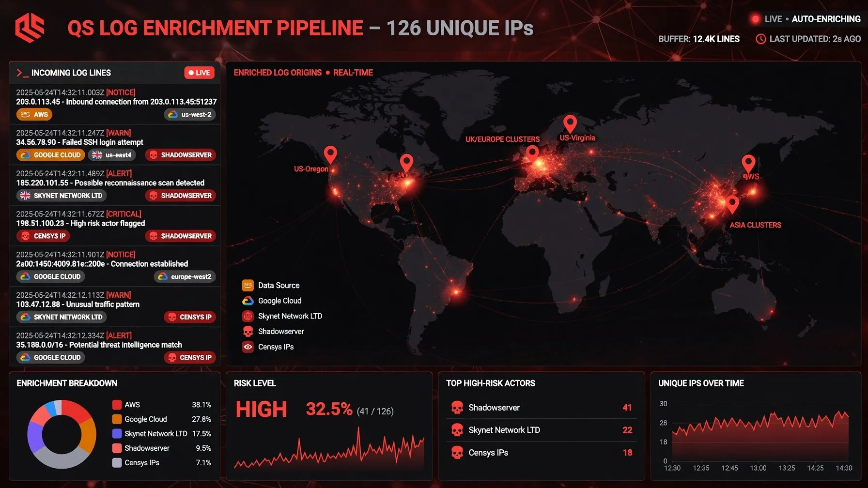Click Skynet Network LTD tag on 185.220.101.55 line
The image size is (868, 488).
pyautogui.click(x=62, y=196)
